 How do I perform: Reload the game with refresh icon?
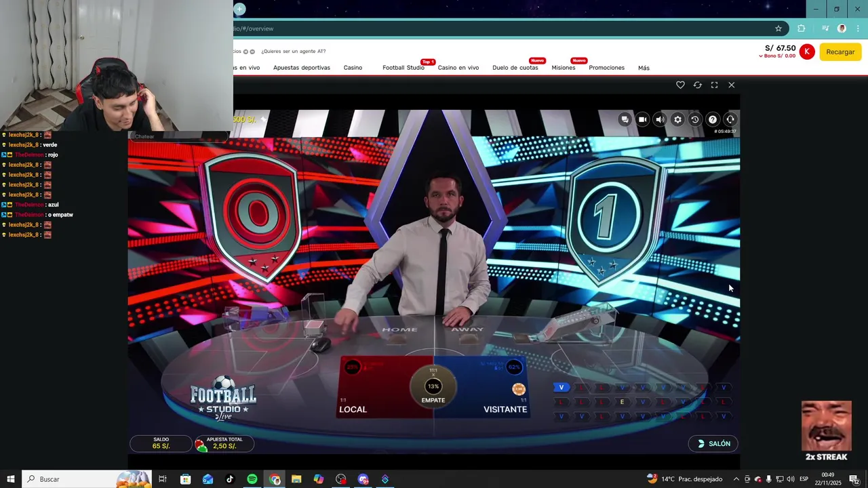click(x=697, y=85)
